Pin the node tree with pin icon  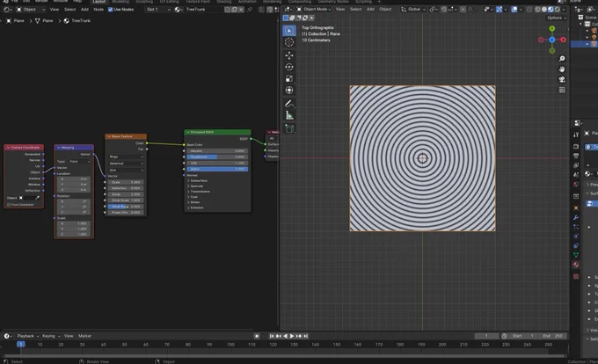250,10
